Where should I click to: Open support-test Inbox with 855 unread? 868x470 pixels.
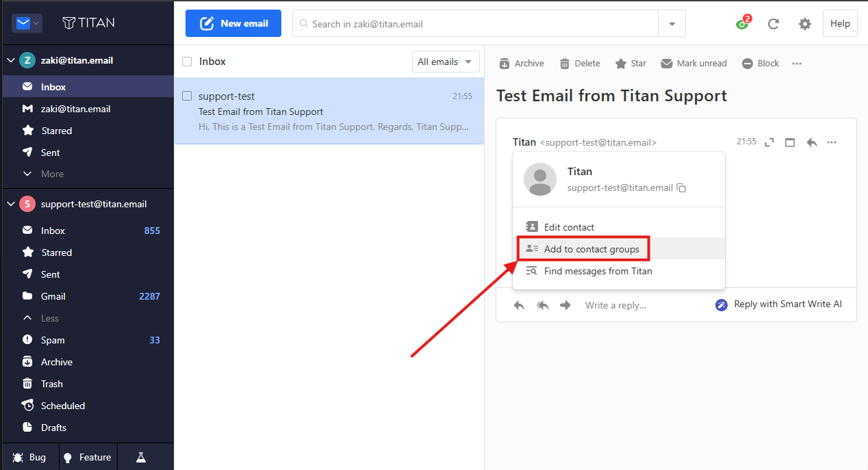click(87, 231)
